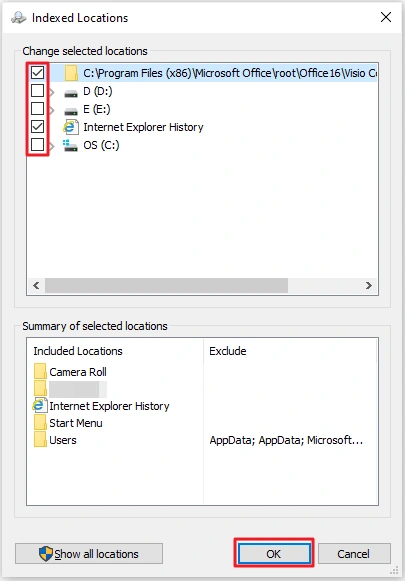Click the horizontal scrollbar right arrow
The width and height of the screenshot is (405, 581).
[x=369, y=285]
